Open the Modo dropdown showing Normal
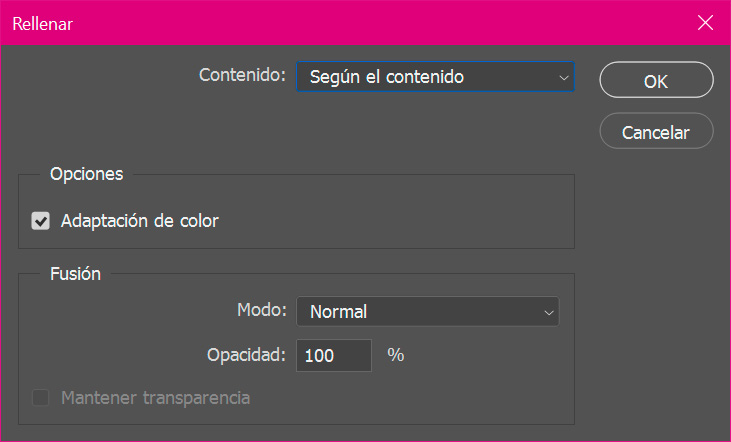The image size is (731, 442). click(428, 311)
